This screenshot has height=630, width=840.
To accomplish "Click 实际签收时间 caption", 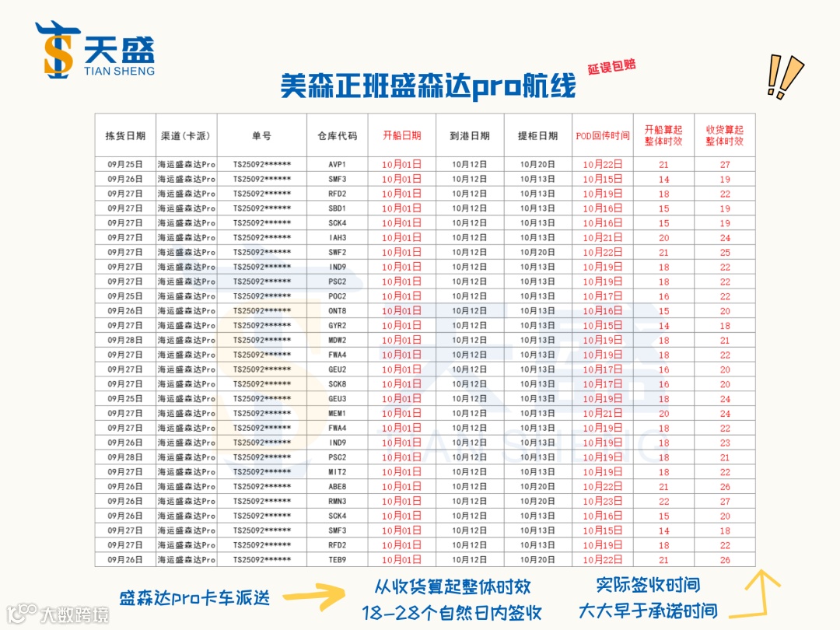I will [648, 584].
